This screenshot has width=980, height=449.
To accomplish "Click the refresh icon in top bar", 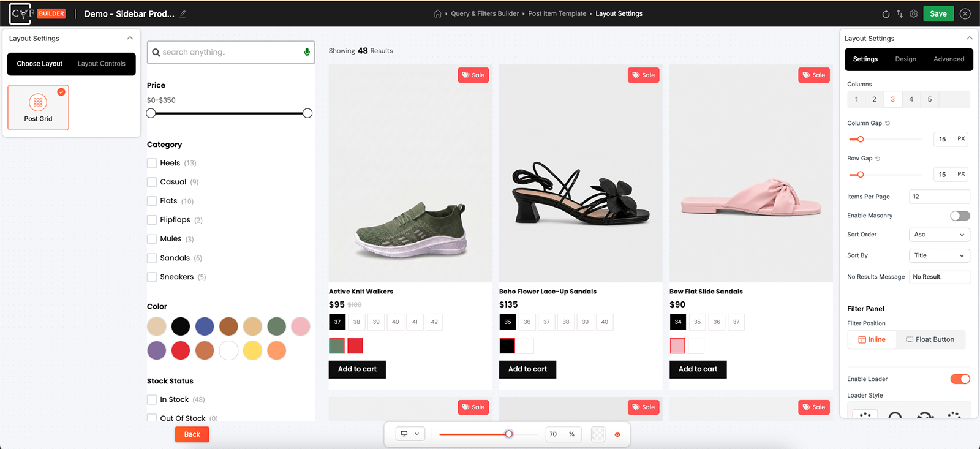I will pos(886,13).
